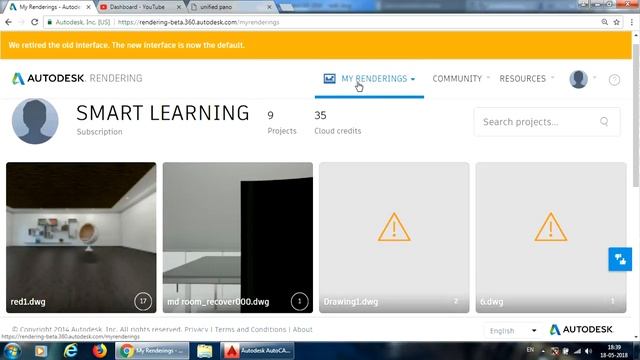Open the English language dropdown
This screenshot has width=640, height=360.
(x=513, y=331)
